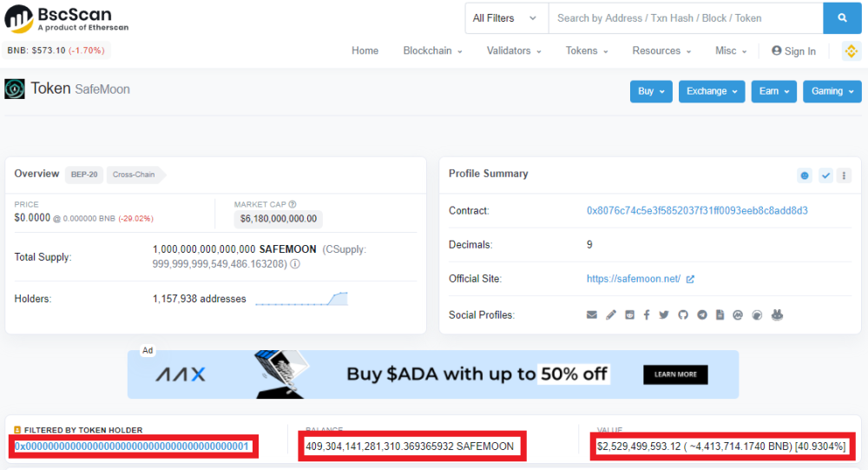Open the Twitter social profile icon

point(664,314)
